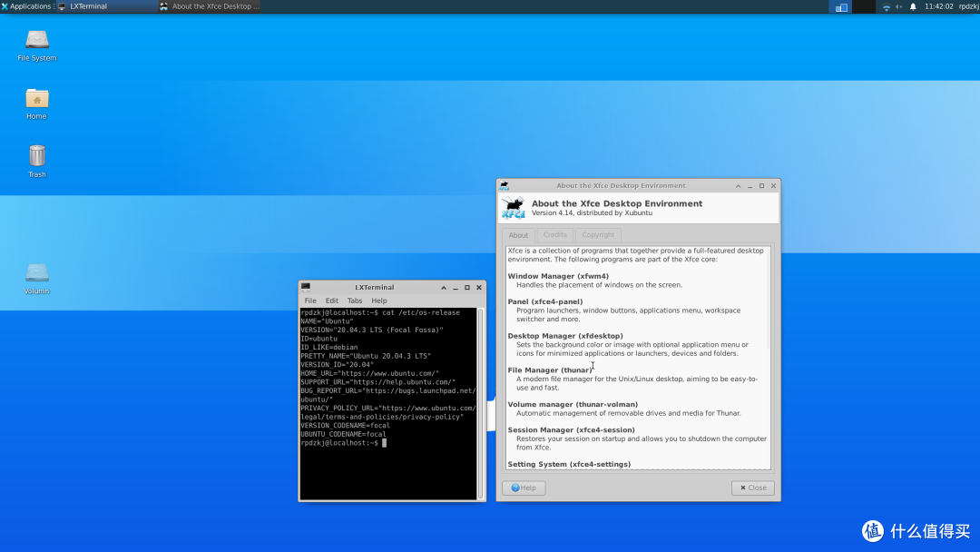Roll up the LXTerminal window with the arrow button
This screenshot has height=552, width=980.
444,288
